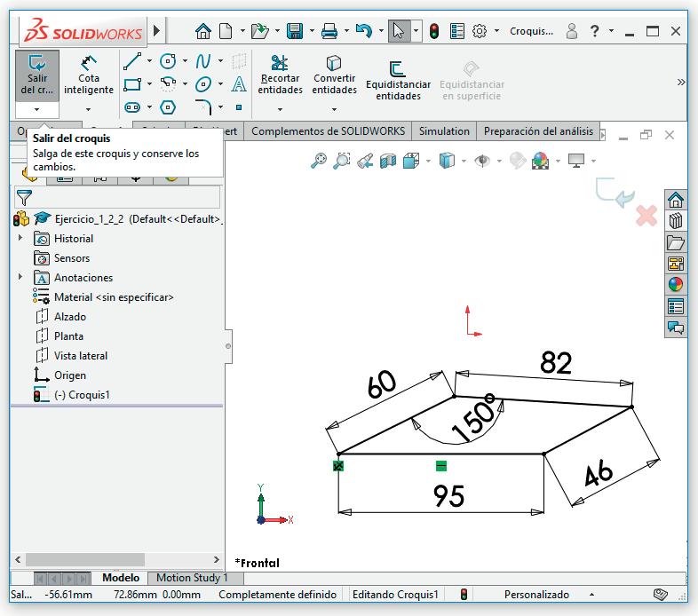This screenshot has width=698, height=616.
Task: Select the Polygon sketch tool
Action: 168,107
